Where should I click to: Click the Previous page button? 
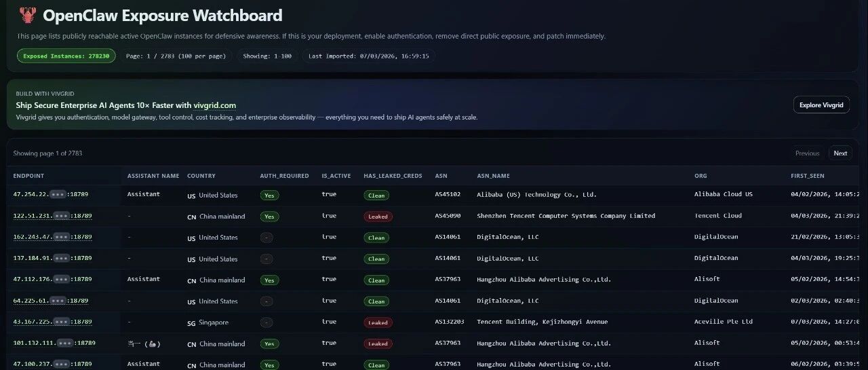(x=807, y=153)
